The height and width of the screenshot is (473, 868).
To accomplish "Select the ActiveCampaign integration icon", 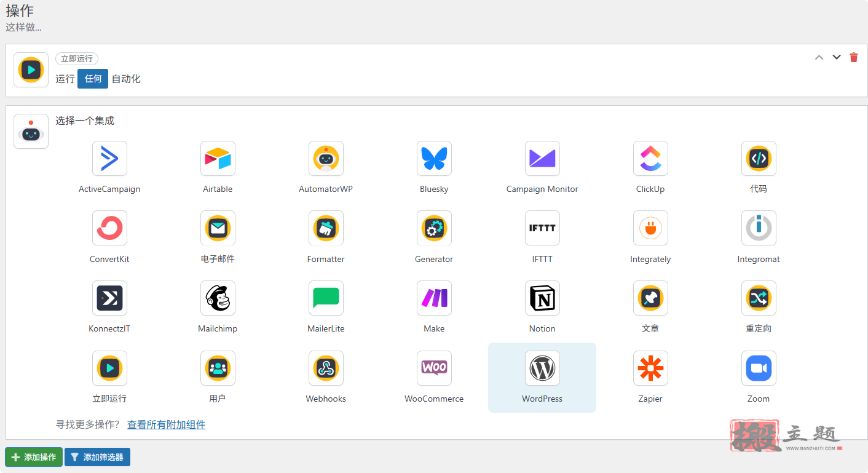I will click(109, 159).
